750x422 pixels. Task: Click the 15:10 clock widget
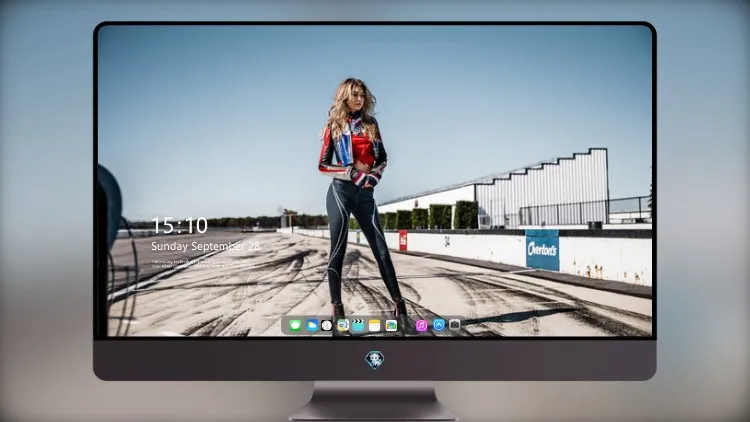coord(179,225)
